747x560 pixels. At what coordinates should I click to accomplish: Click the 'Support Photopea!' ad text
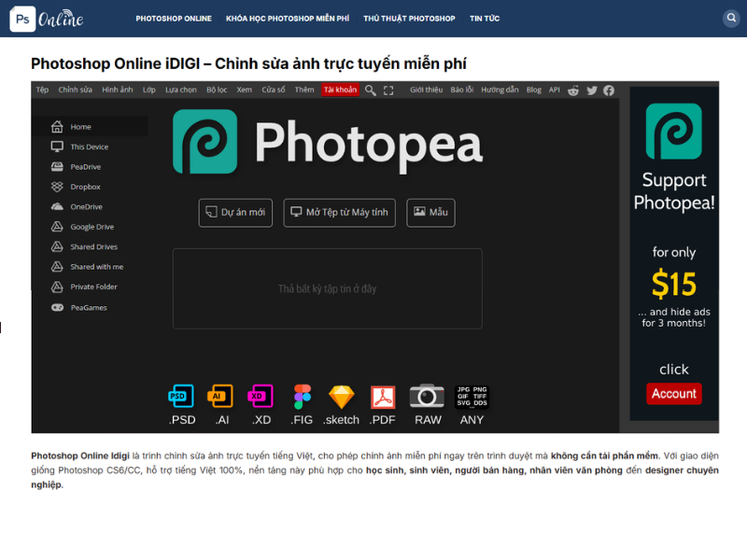click(x=674, y=191)
